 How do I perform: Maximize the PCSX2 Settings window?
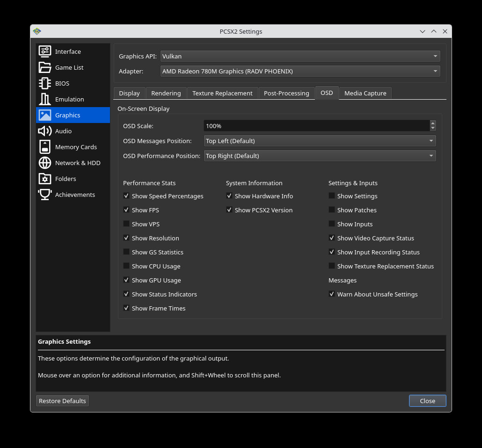(434, 31)
